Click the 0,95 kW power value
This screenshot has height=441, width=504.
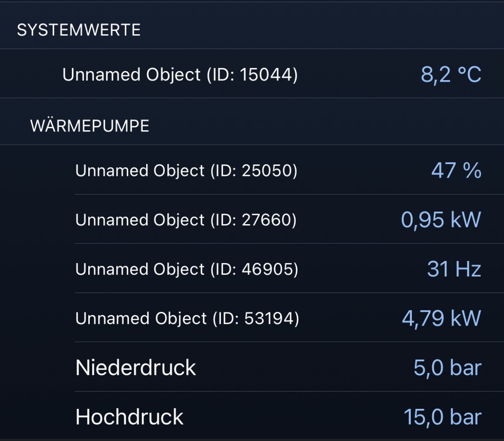click(x=441, y=220)
